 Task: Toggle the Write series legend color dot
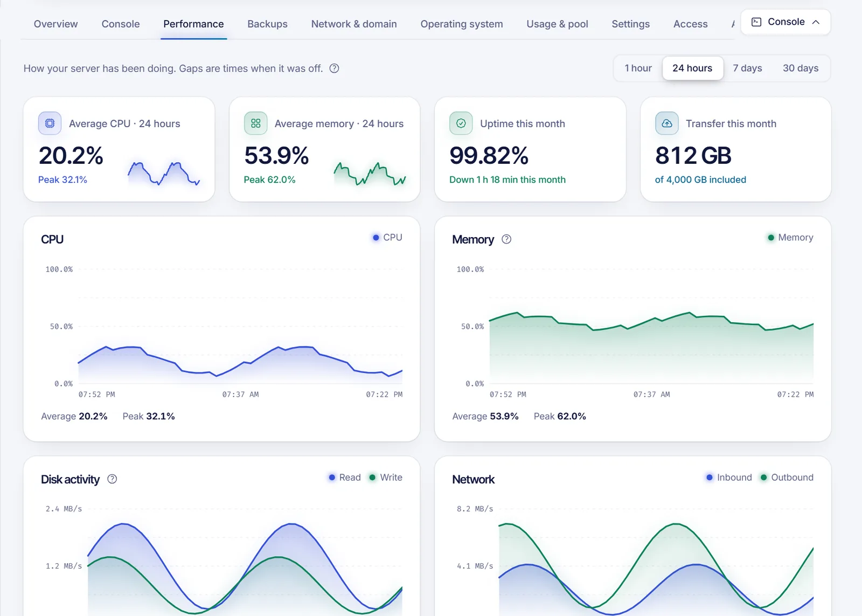coord(372,477)
